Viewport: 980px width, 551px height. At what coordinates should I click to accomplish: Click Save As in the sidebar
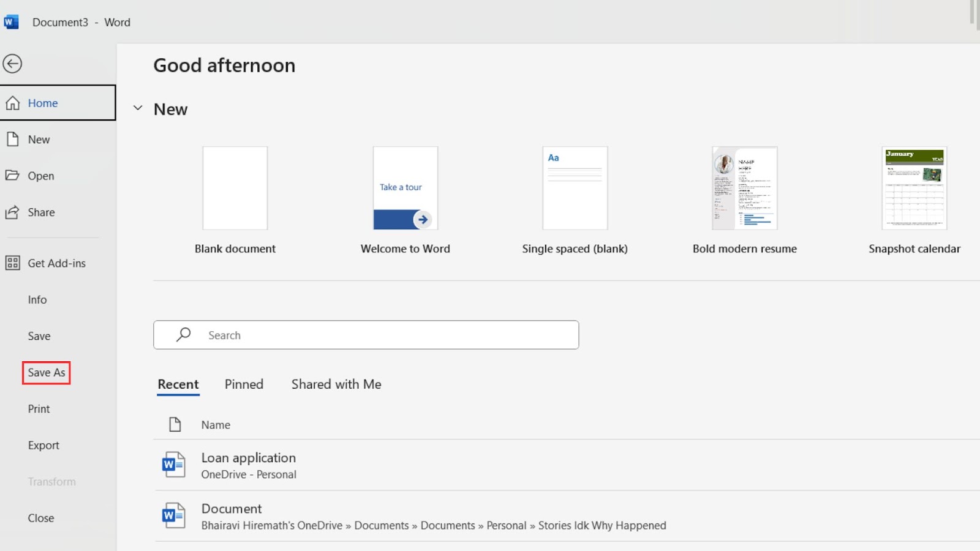46,372
